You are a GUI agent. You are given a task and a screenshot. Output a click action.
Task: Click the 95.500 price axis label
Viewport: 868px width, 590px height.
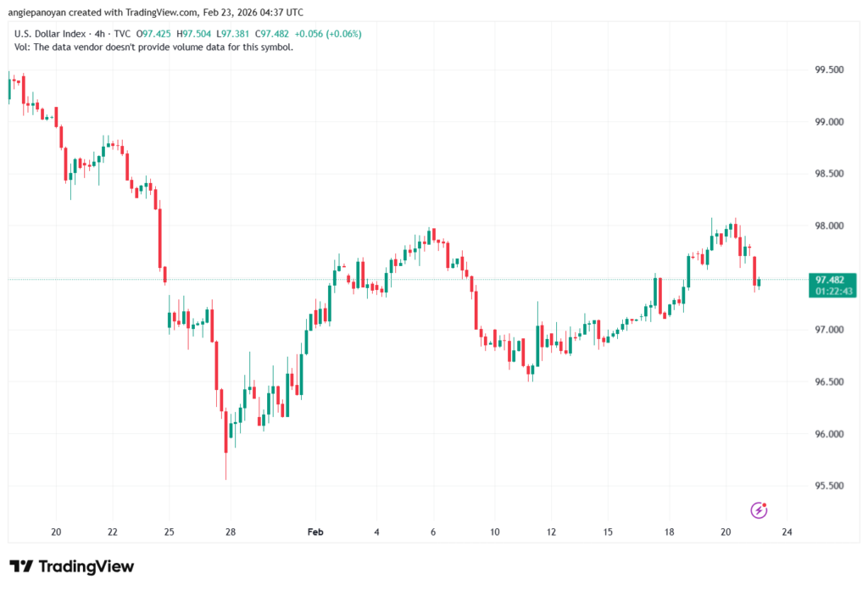(x=828, y=486)
